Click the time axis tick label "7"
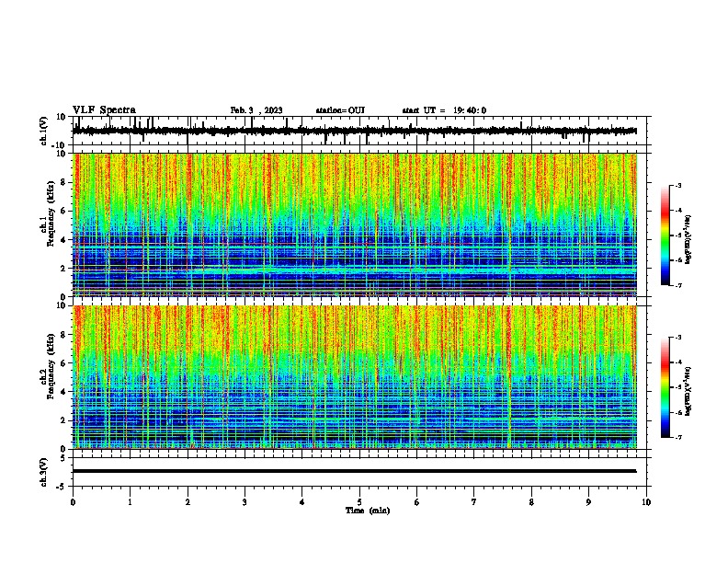 [x=474, y=502]
